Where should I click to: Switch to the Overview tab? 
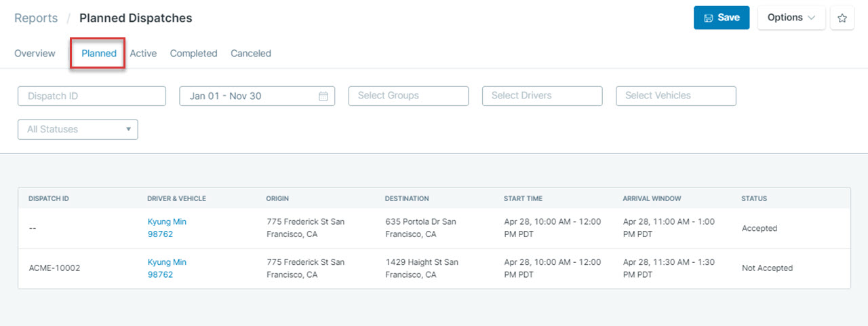click(35, 54)
